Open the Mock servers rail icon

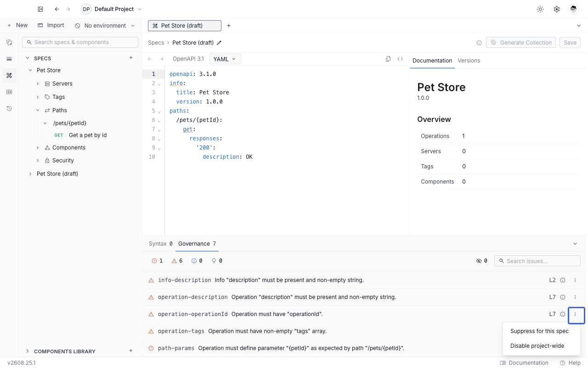(9, 92)
